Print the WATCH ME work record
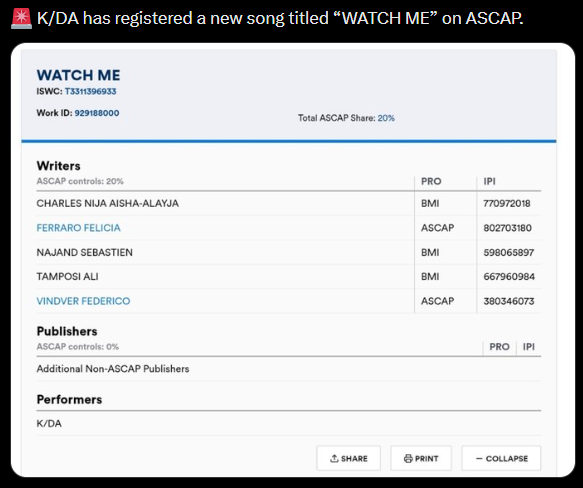Screen dimensions: 583x488 (x=421, y=458)
